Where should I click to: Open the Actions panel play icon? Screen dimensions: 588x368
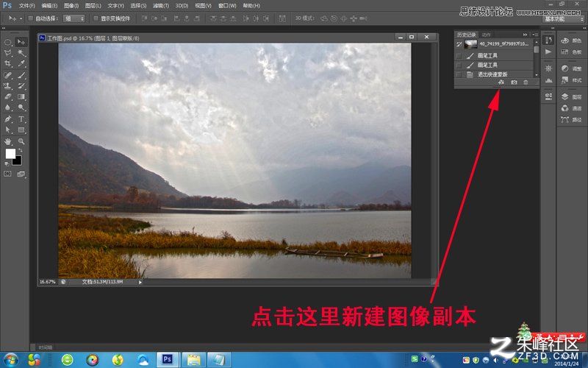coord(548,52)
